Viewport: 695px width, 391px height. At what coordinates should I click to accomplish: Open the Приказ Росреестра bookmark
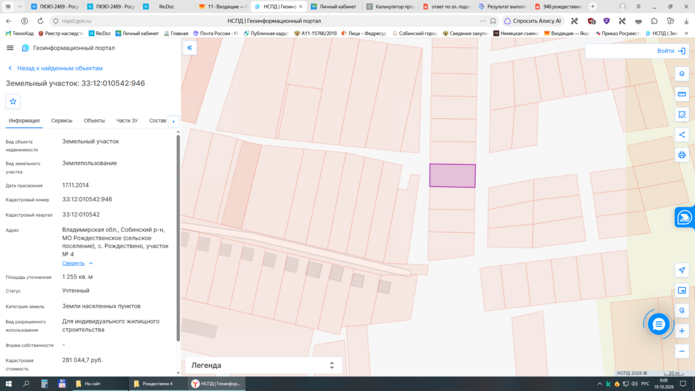(x=617, y=33)
